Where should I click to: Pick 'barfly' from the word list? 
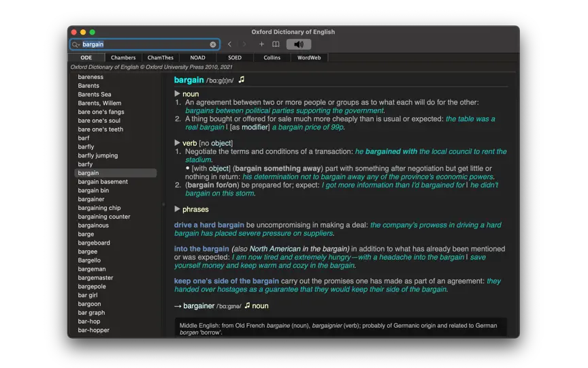click(x=86, y=147)
